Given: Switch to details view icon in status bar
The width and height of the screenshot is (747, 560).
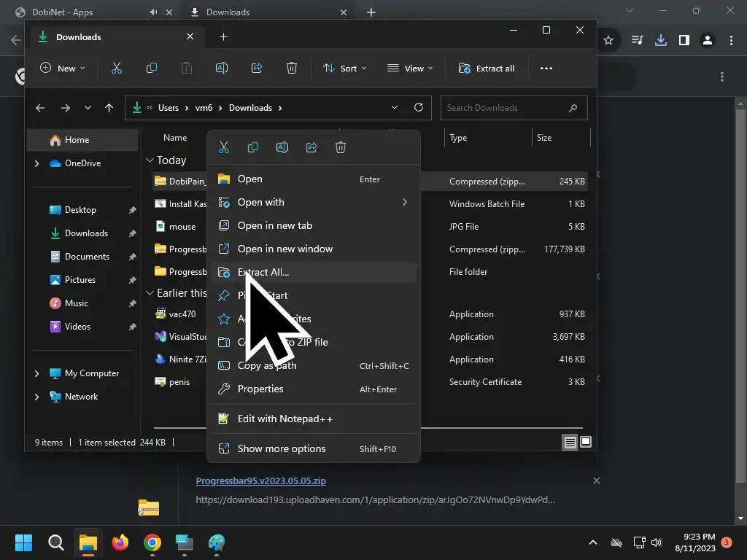Looking at the screenshot, I should point(570,443).
